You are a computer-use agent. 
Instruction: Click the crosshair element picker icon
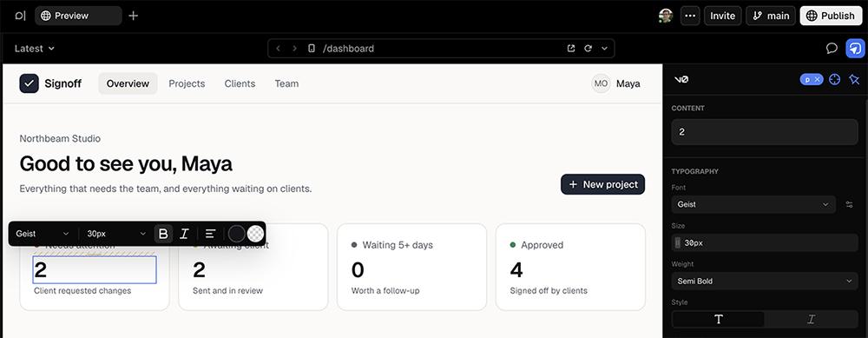pyautogui.click(x=835, y=80)
